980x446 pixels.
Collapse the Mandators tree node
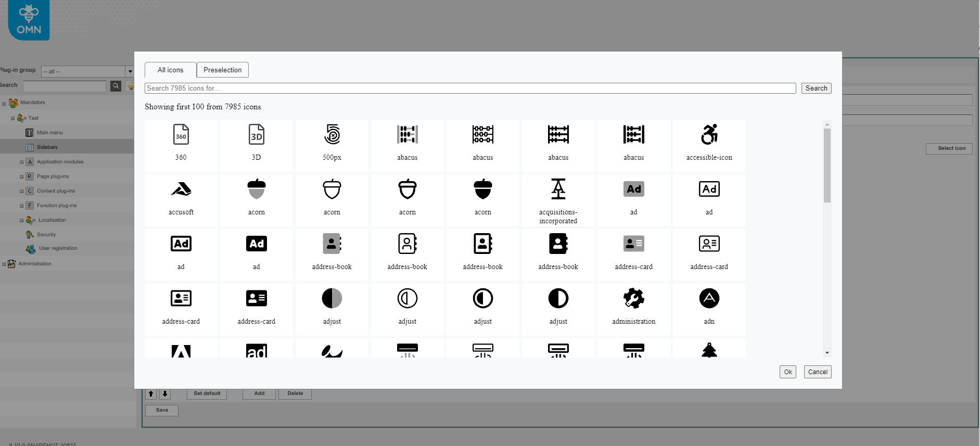(x=4, y=104)
